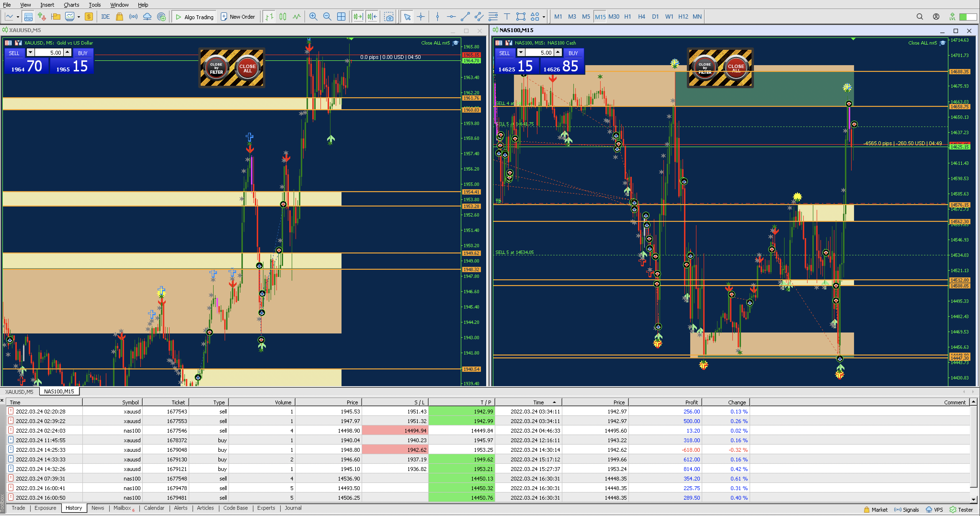The image size is (980, 516).
Task: Open volume dropdown on XAUUSD panel
Action: coord(30,52)
